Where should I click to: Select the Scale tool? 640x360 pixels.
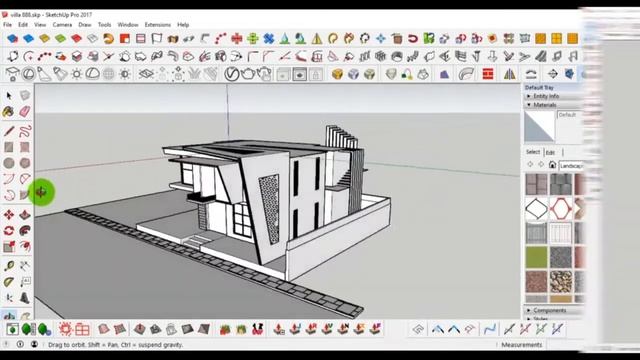9,247
